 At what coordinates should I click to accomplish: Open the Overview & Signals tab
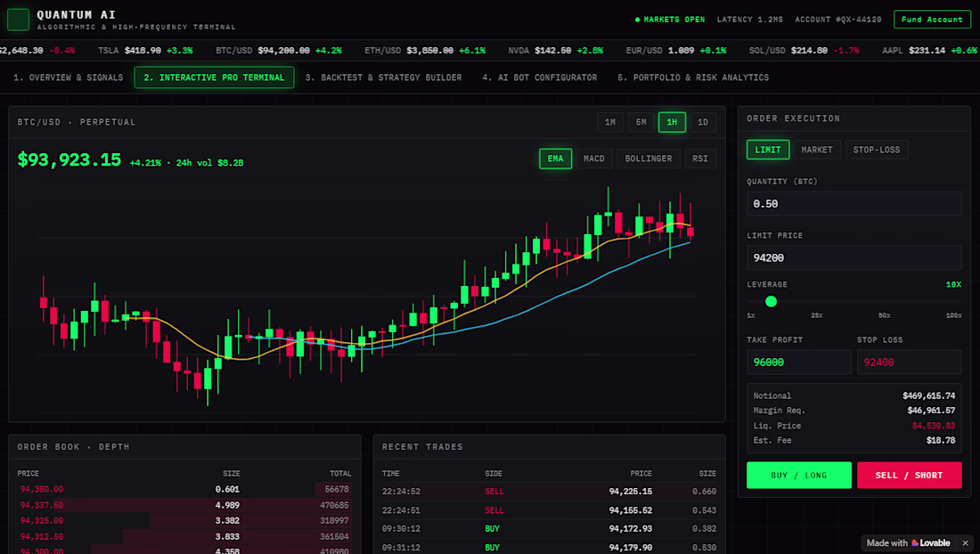pyautogui.click(x=68, y=77)
